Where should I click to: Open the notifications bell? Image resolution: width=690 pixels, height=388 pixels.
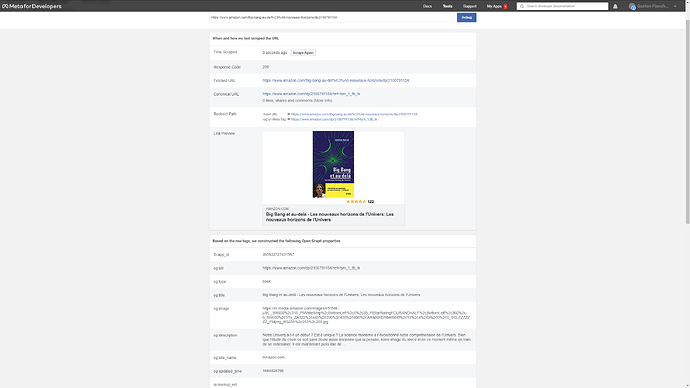[615, 6]
